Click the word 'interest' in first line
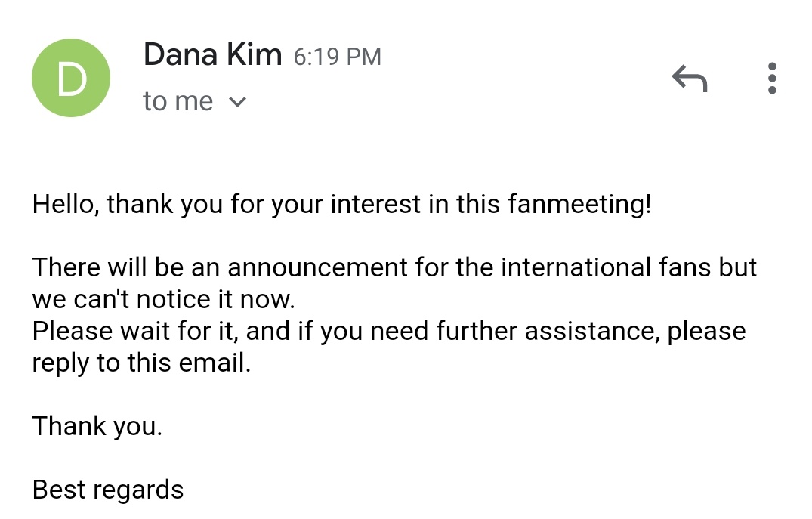This screenshot has width=812, height=519. [x=375, y=204]
